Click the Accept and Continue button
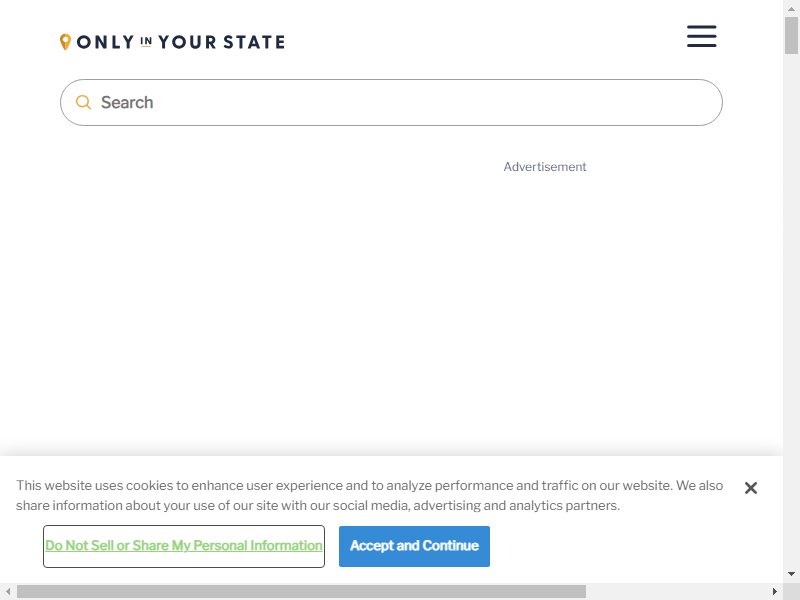This screenshot has width=800, height=600. click(414, 546)
